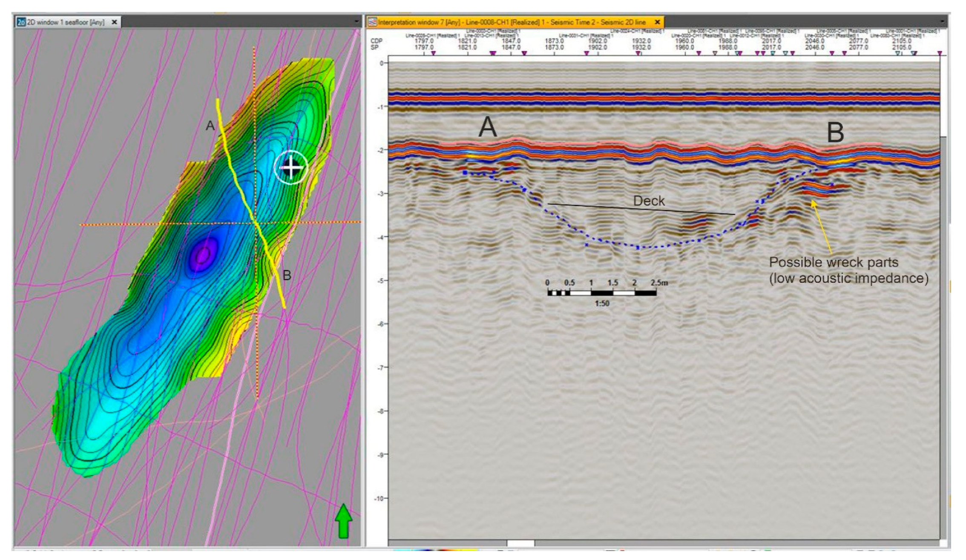The height and width of the screenshot is (560, 966).
Task: Click the purple deepest point on seafloor map
Action: (x=203, y=255)
